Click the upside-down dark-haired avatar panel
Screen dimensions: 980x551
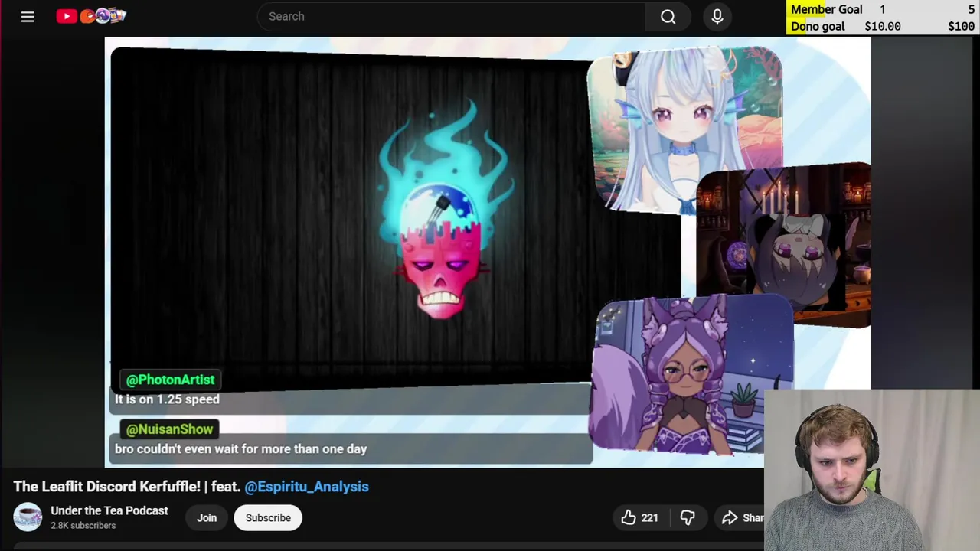[x=783, y=243]
